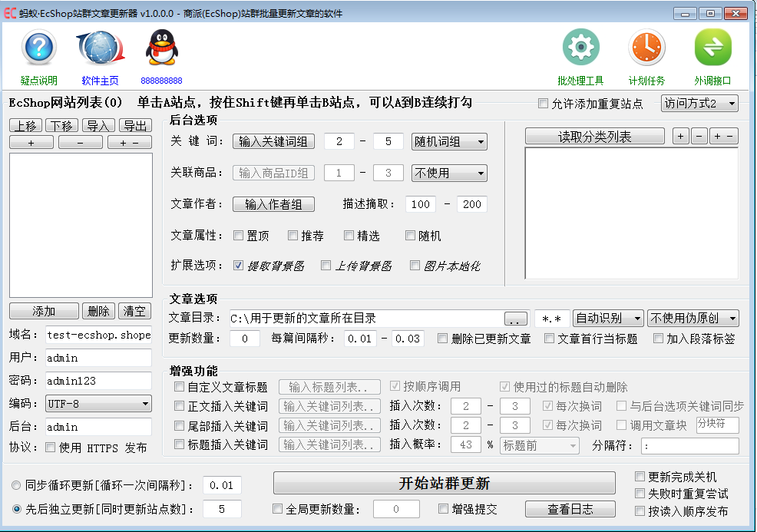Screen dimensions: 757x532
Task: Open the 随机词组 keyword dropdown
Action: pyautogui.click(x=449, y=142)
